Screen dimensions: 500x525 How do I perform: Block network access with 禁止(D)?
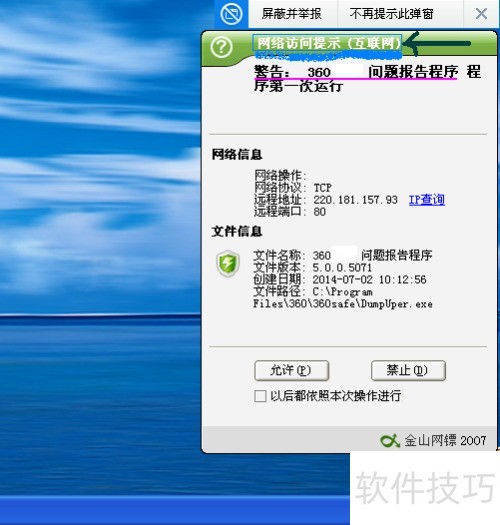408,370
